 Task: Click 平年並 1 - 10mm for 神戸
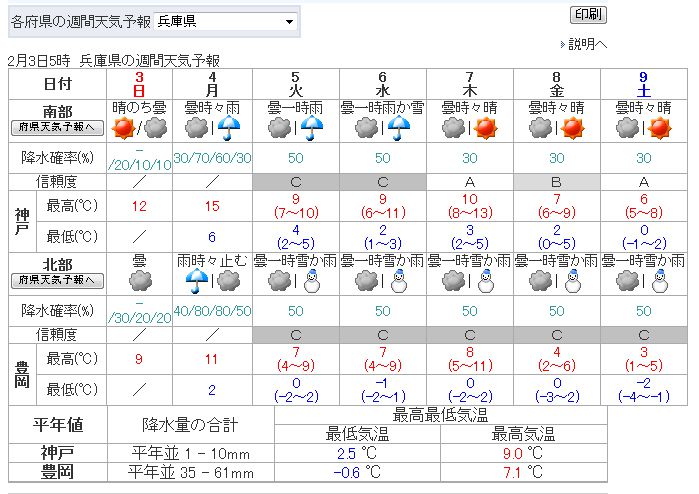[191, 453]
